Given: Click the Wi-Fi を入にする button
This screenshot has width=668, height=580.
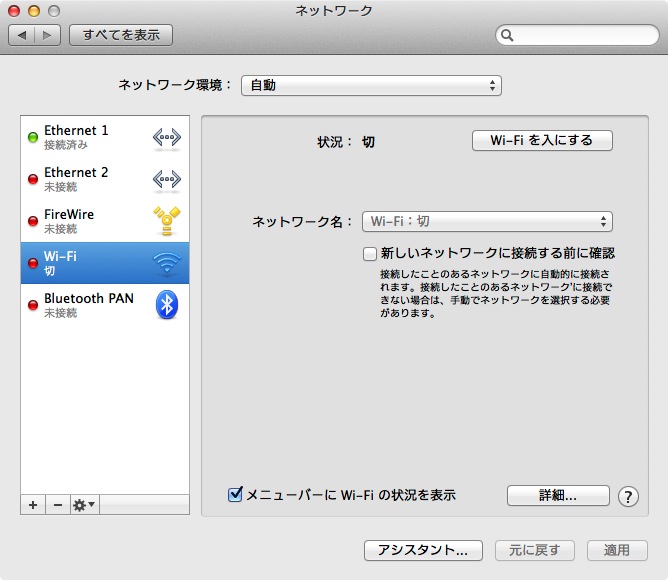Looking at the screenshot, I should [541, 141].
